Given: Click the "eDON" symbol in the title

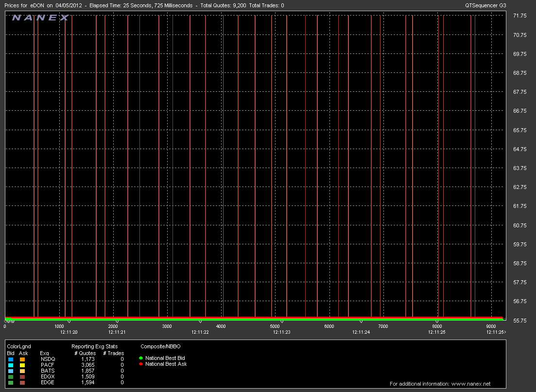Looking at the screenshot, I should (37, 5).
